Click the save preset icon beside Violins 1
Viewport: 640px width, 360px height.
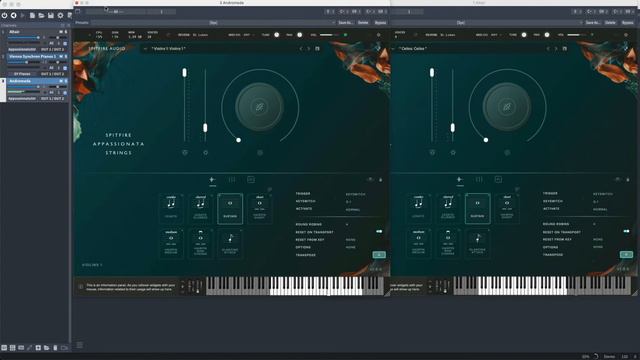[x=317, y=49]
